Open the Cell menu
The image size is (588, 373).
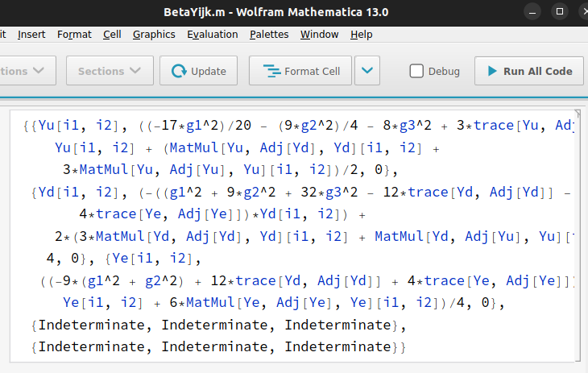click(x=112, y=35)
